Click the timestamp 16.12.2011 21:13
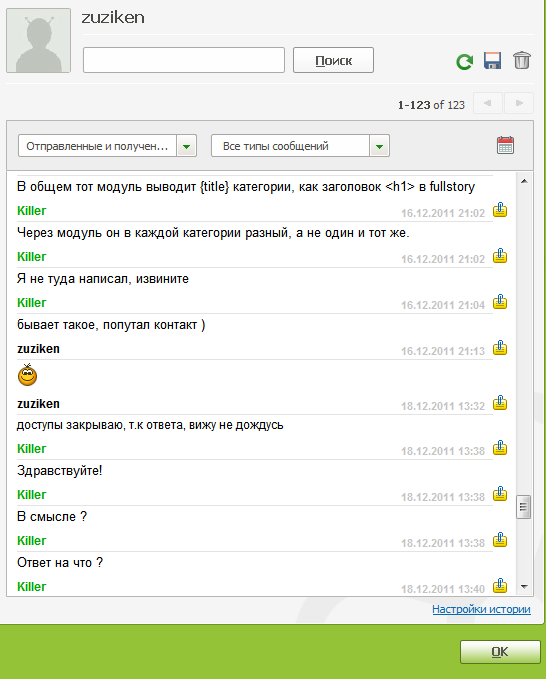 point(443,351)
